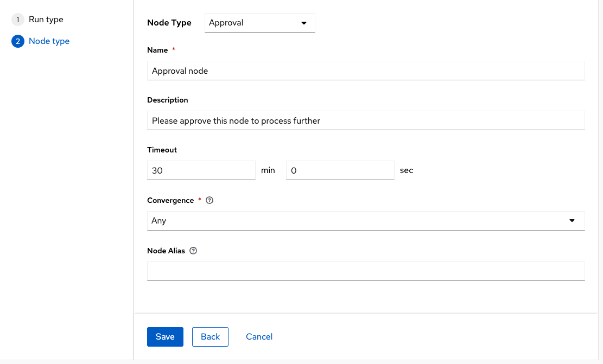The image size is (603, 364).
Task: Click the Node Type dropdown caret arrow
Action: pyautogui.click(x=304, y=23)
